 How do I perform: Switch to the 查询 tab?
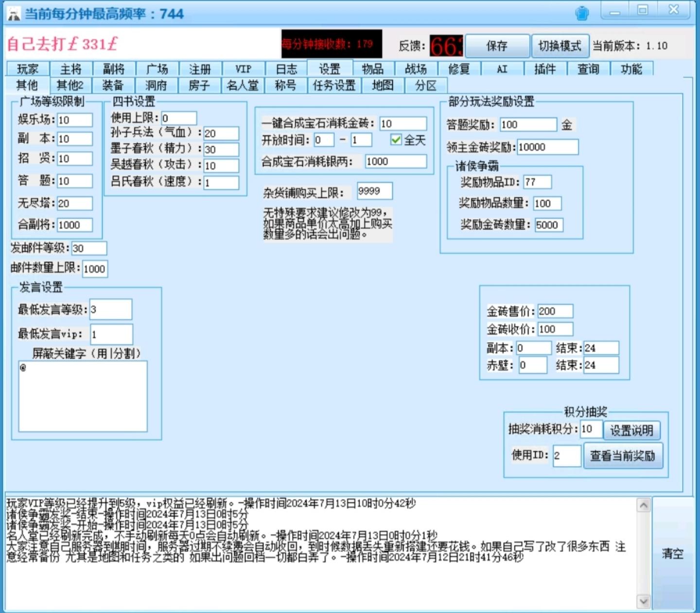pos(588,69)
